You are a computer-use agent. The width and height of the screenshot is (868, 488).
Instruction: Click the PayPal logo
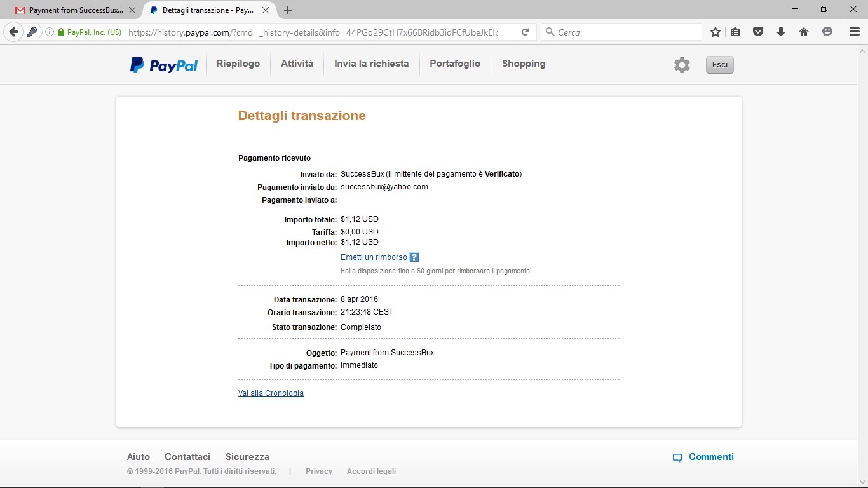(164, 65)
